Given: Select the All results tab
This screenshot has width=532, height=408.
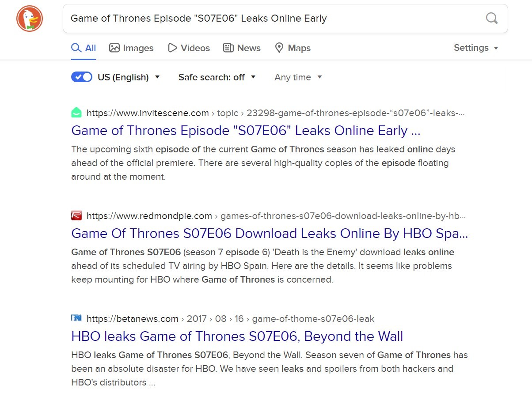Looking at the screenshot, I should click(84, 48).
